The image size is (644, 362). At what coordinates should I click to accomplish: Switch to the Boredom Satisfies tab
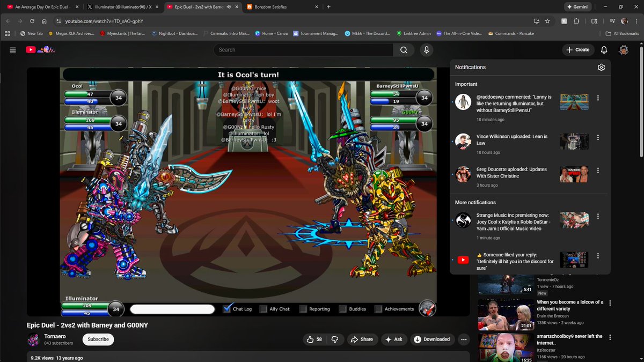pos(282,7)
